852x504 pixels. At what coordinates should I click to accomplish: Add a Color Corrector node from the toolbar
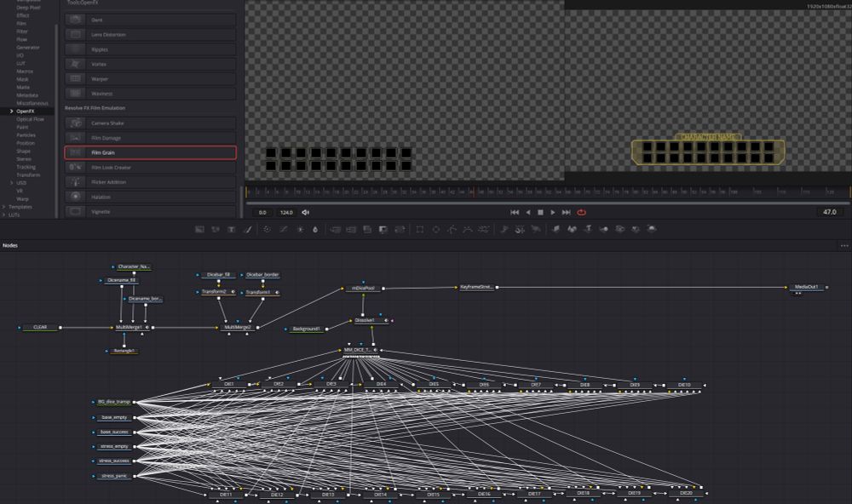pos(267,229)
